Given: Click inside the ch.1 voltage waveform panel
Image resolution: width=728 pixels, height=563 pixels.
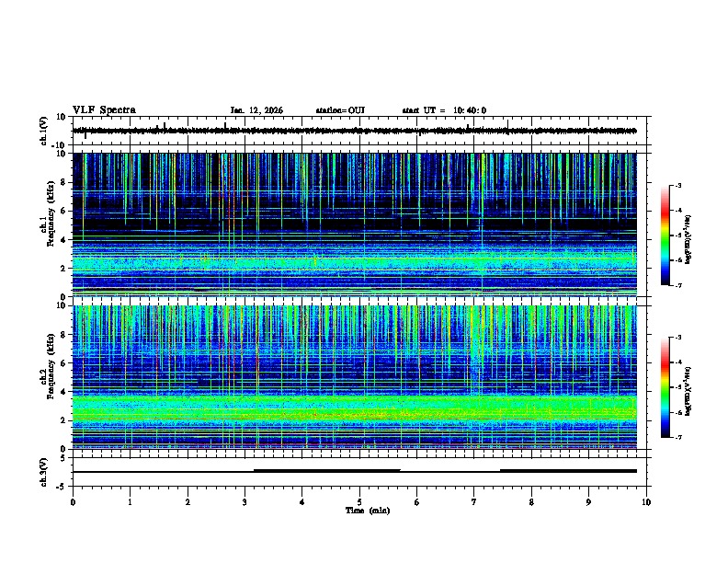Looking at the screenshot, I should coord(359,131).
